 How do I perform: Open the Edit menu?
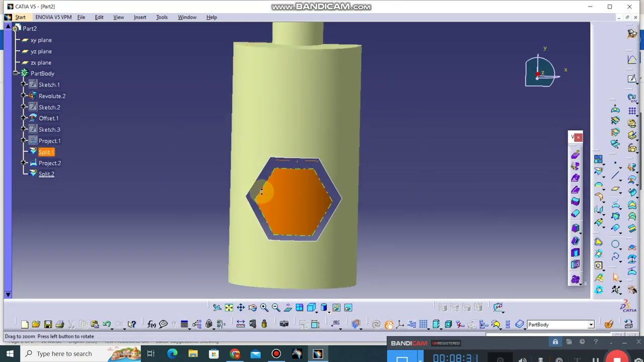[99, 17]
